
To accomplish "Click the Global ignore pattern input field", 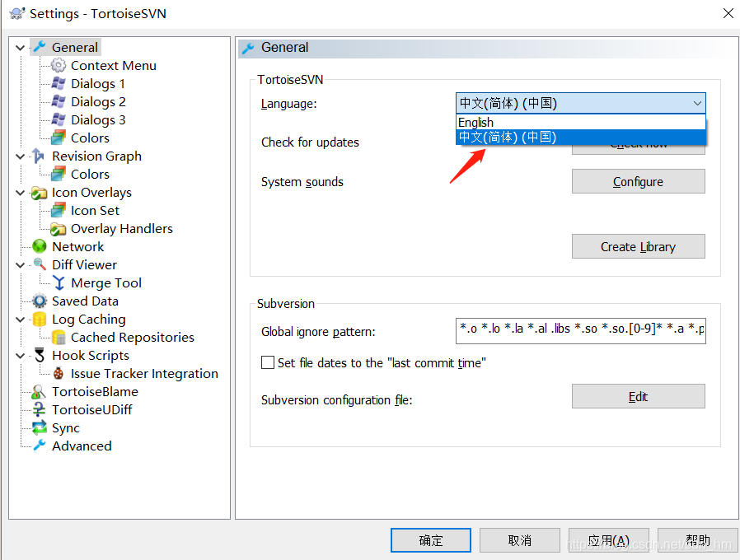I will click(580, 331).
